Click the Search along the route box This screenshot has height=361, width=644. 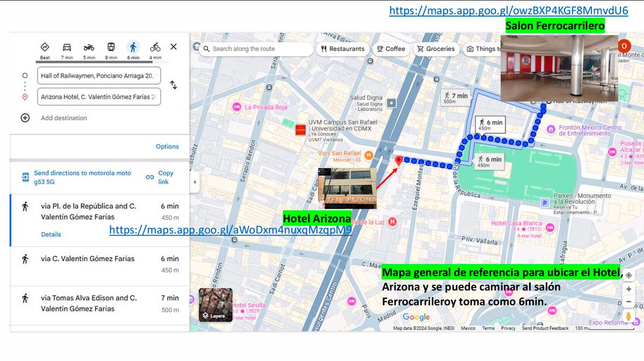(256, 49)
